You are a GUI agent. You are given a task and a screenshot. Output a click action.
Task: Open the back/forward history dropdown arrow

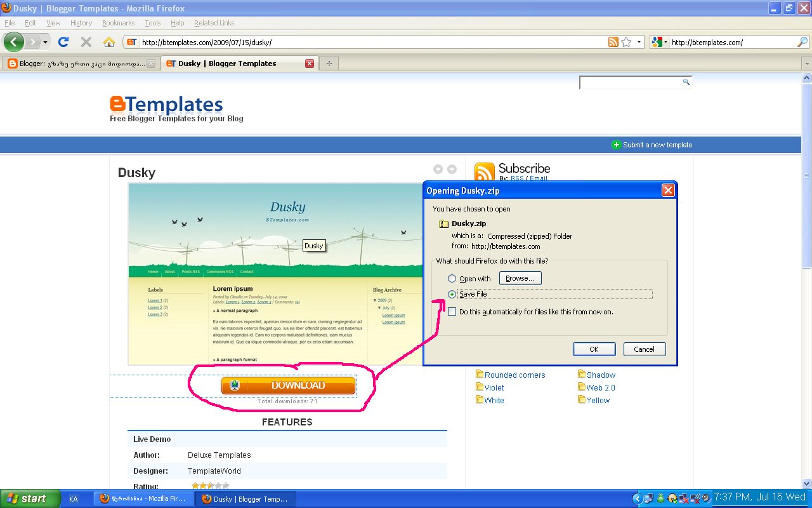pyautogui.click(x=45, y=42)
